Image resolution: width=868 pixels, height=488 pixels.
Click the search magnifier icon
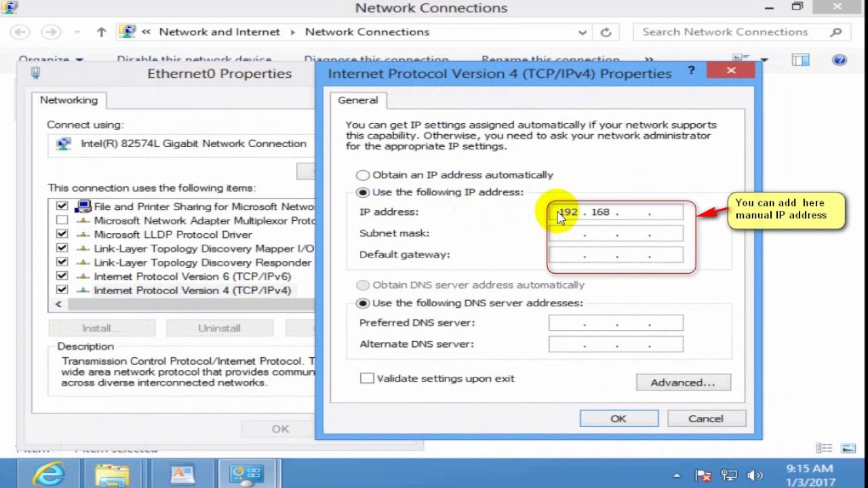pos(835,32)
